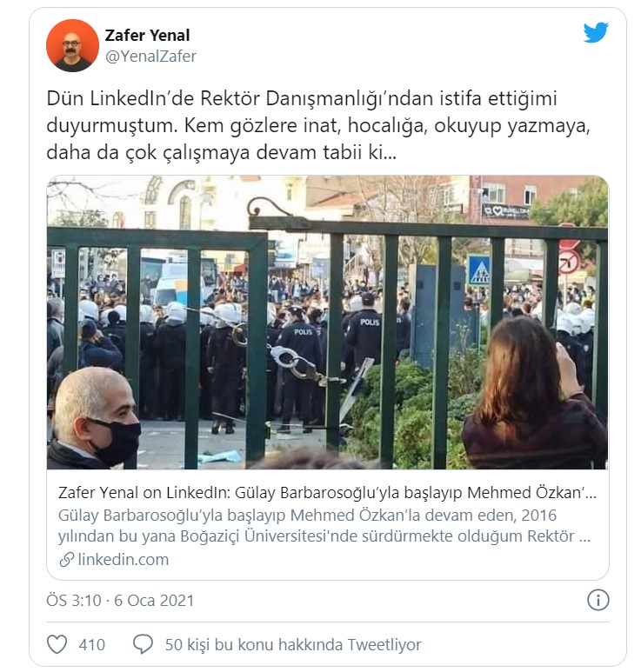Click the reply speech bubble icon
The image size is (641, 672).
pyautogui.click(x=143, y=644)
